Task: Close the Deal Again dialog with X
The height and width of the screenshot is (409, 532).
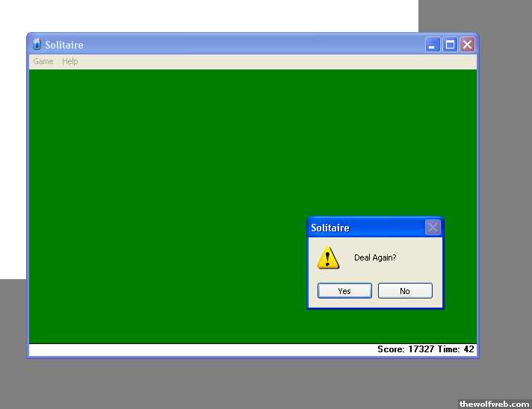Action: (x=433, y=228)
